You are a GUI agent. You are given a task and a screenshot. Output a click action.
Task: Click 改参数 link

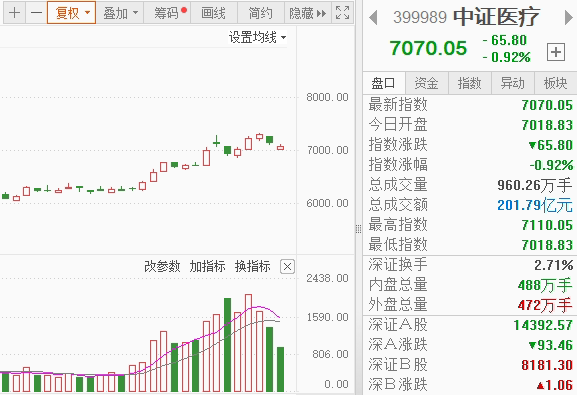(162, 266)
